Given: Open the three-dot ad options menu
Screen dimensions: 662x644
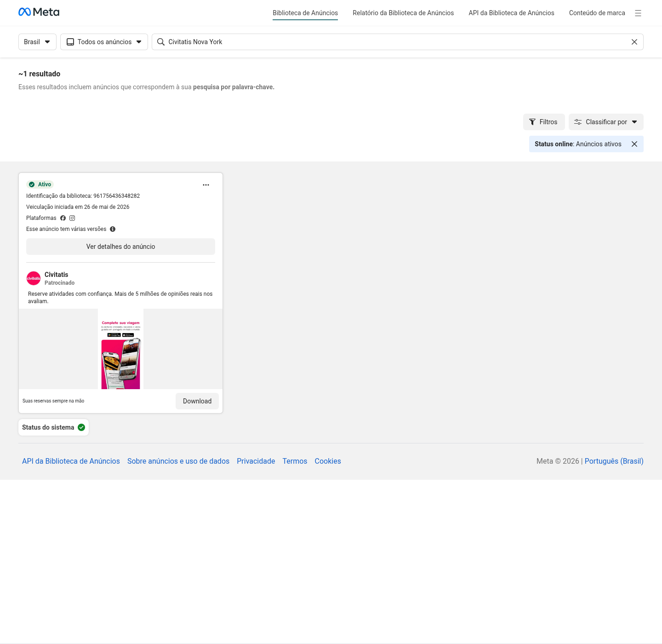Looking at the screenshot, I should pyautogui.click(x=206, y=185).
